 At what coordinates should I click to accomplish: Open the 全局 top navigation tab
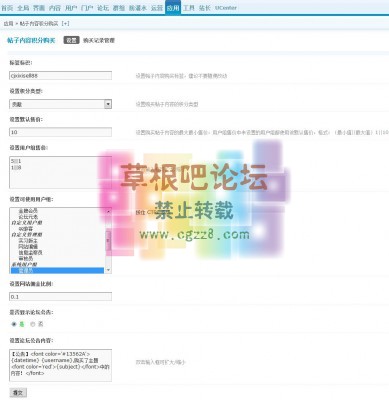(23, 8)
